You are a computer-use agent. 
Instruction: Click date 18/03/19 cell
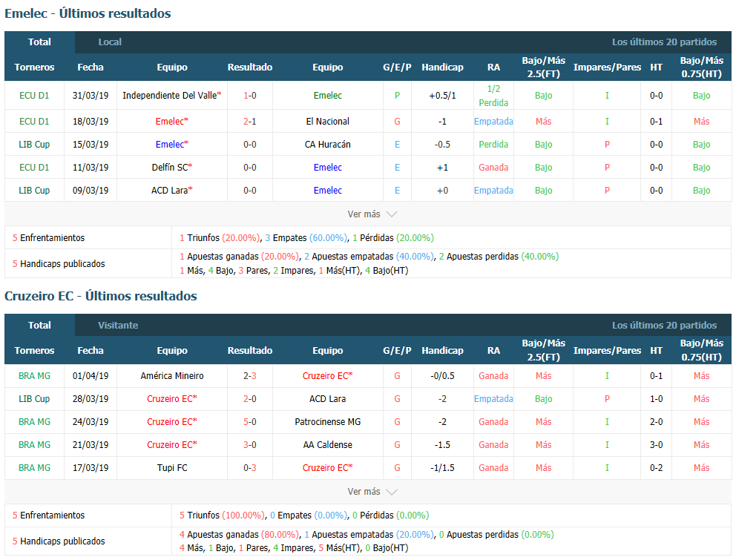90,121
